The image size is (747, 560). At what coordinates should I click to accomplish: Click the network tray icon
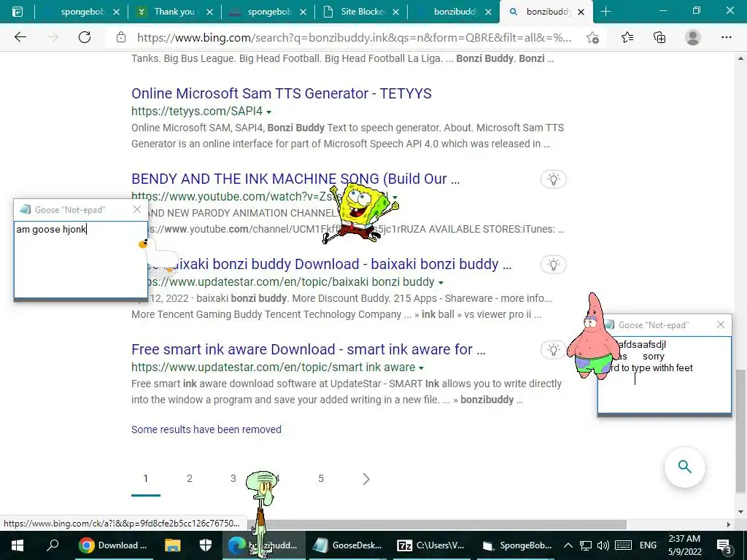tap(586, 545)
